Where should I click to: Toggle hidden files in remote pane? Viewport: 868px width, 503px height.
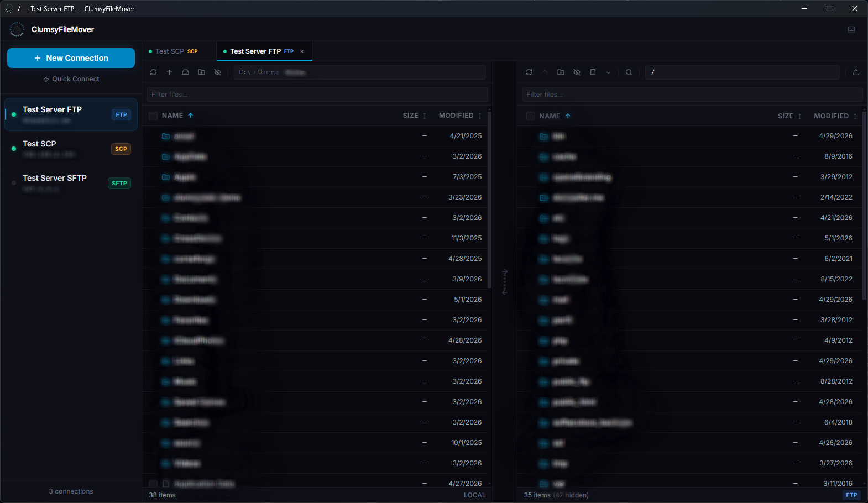(577, 72)
